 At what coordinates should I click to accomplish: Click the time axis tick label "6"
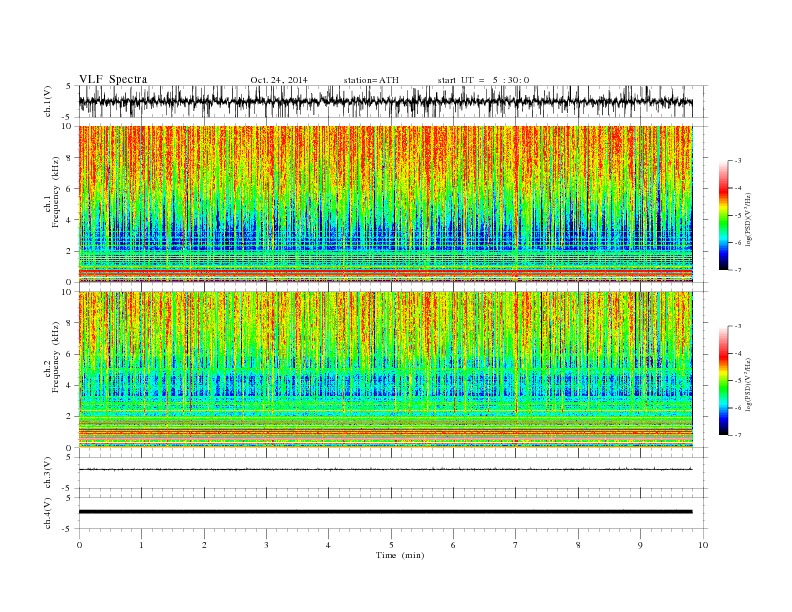point(454,545)
